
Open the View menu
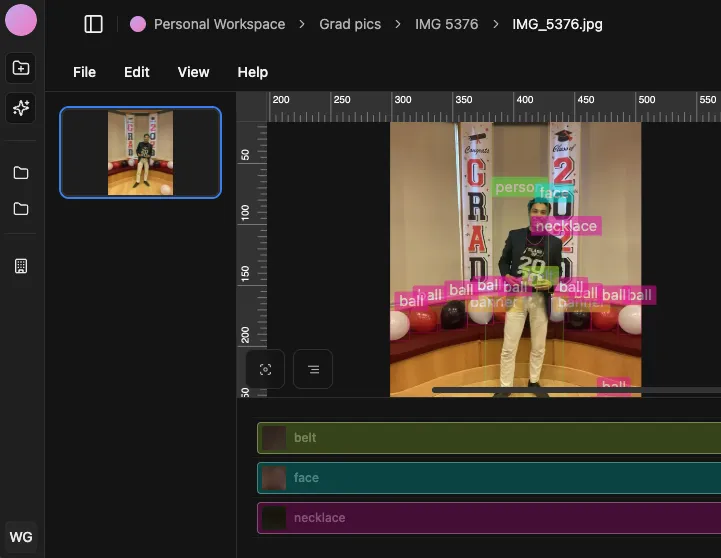coord(193,72)
